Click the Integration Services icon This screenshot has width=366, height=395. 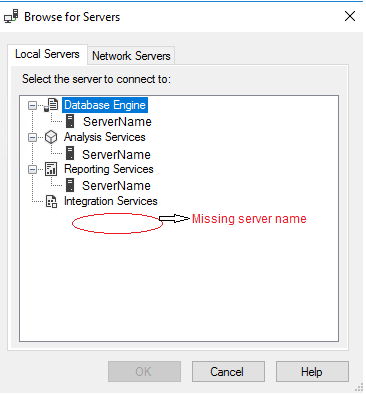click(51, 201)
